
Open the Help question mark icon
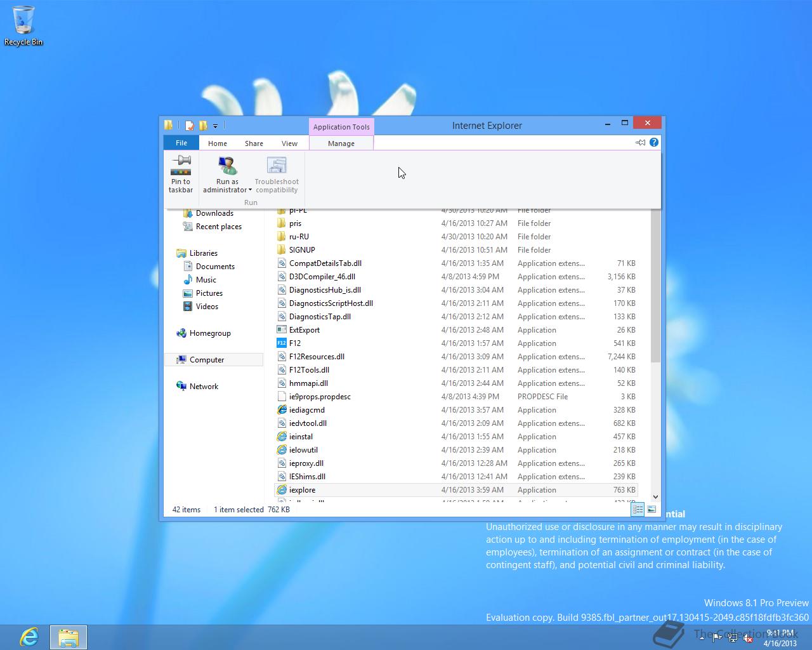coord(654,142)
